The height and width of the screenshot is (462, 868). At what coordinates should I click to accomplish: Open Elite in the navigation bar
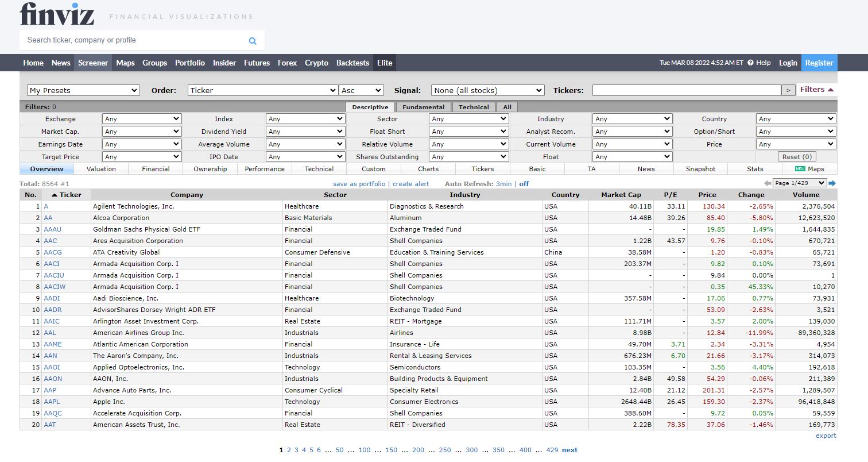pyautogui.click(x=385, y=63)
